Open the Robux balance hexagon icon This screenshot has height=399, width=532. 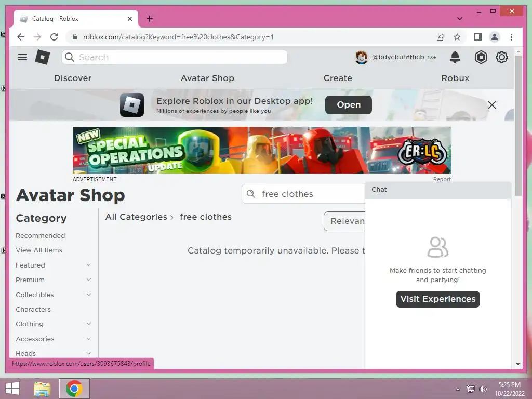pos(481,57)
